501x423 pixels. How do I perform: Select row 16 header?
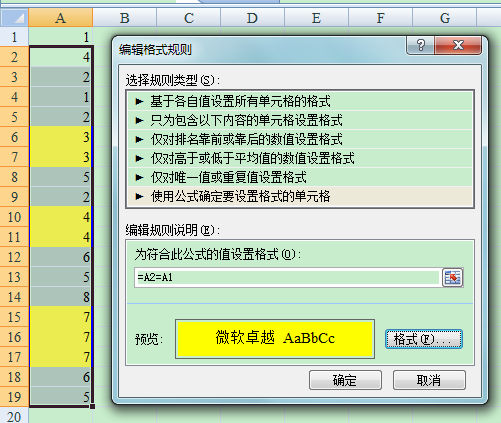(x=14, y=337)
